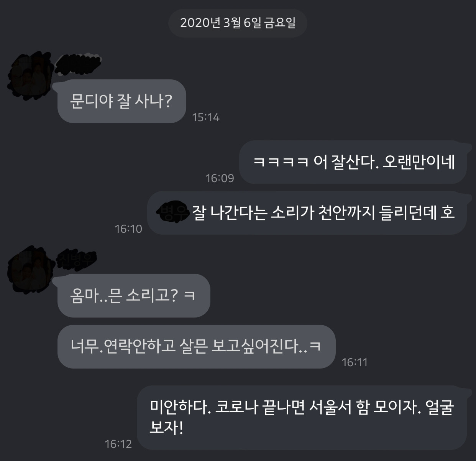Tap the 16:12 timestamp
The image size is (476, 461).
point(118,444)
